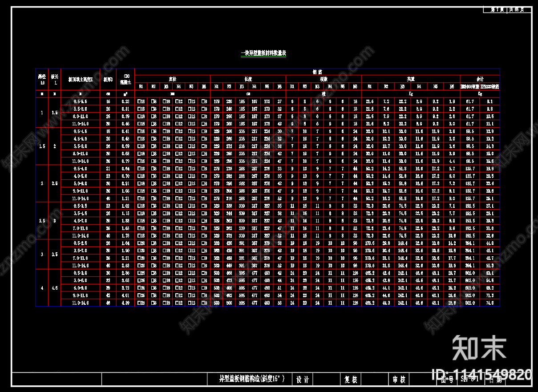Select the concrete volume cell 0.23
Screen dimensions: 538x392
(125, 101)
